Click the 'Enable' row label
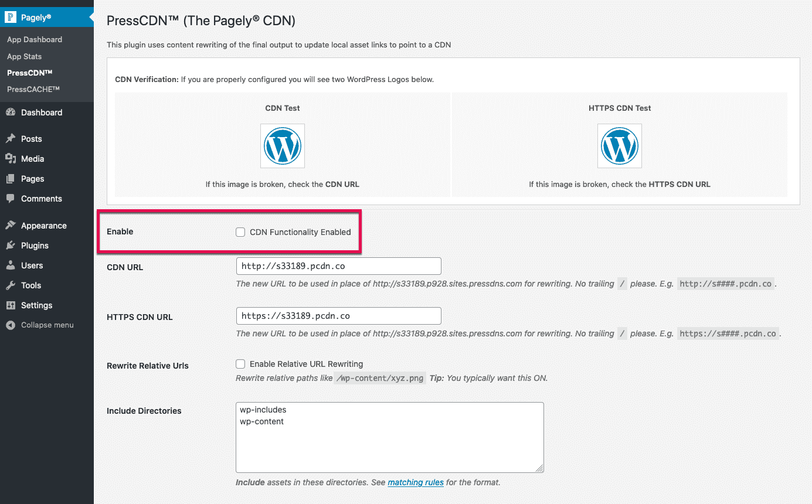 click(x=120, y=231)
